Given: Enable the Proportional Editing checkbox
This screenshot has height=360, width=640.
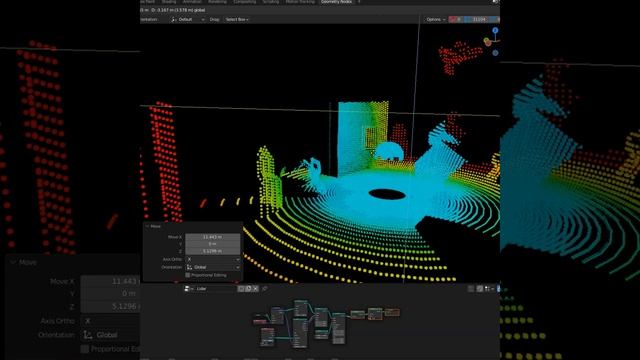Looking at the screenshot, I should click(188, 275).
